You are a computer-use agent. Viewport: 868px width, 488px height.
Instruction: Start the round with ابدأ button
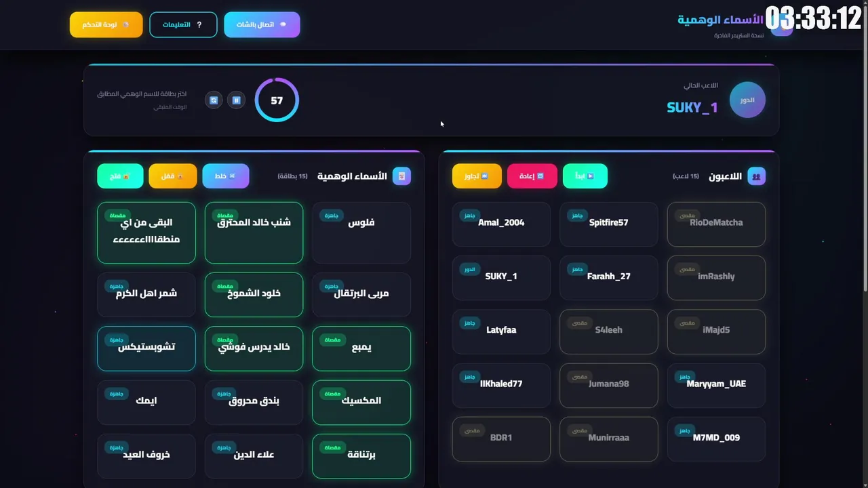(x=585, y=176)
